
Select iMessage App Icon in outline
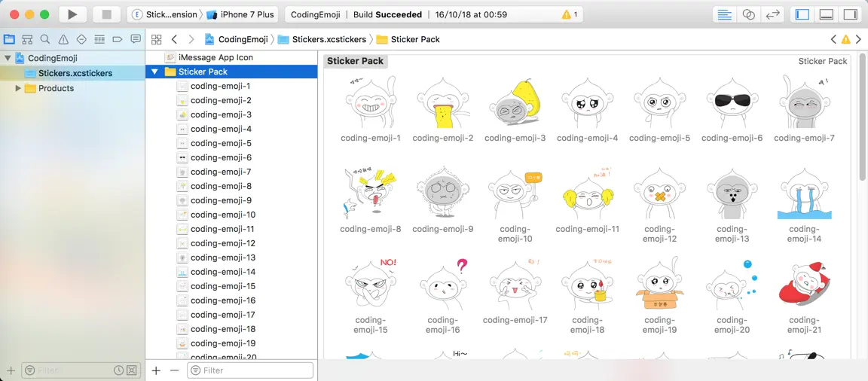231,57
